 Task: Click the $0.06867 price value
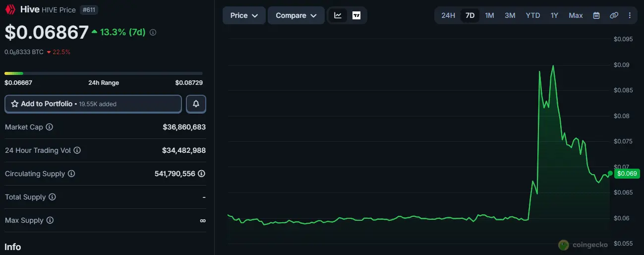coord(47,33)
